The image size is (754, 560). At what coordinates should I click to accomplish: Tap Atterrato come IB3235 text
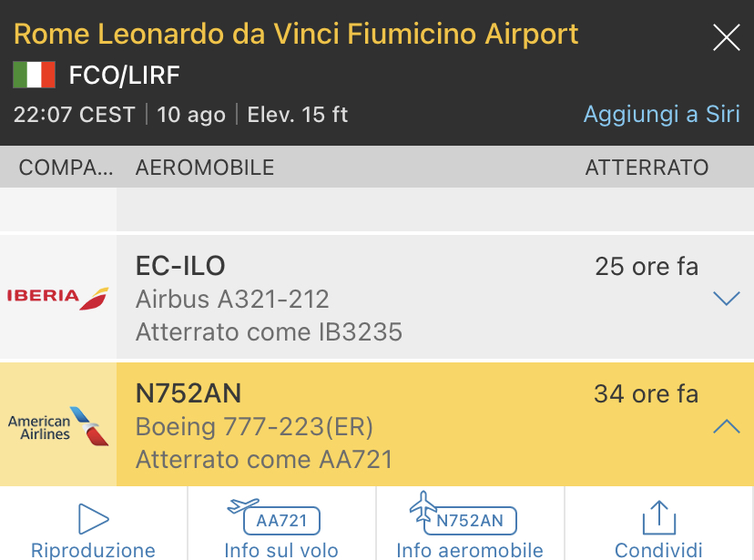pos(269,332)
